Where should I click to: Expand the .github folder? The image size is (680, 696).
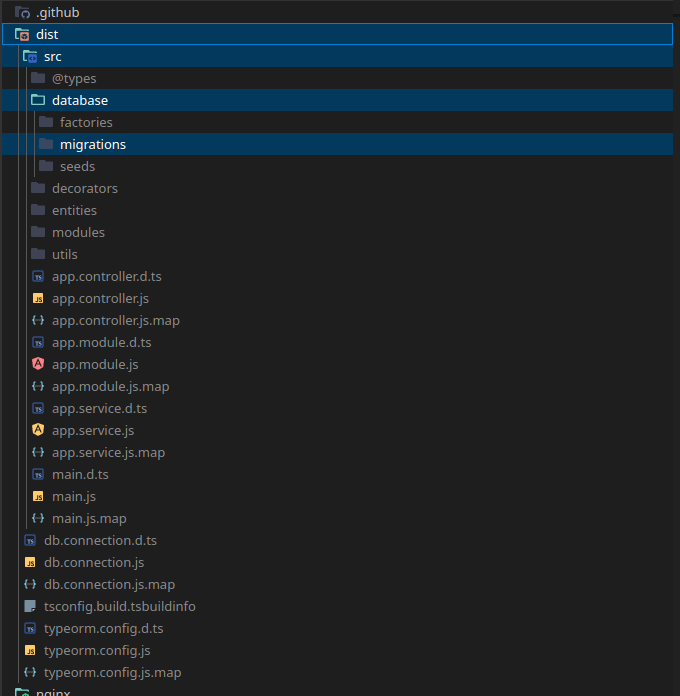click(337, 12)
